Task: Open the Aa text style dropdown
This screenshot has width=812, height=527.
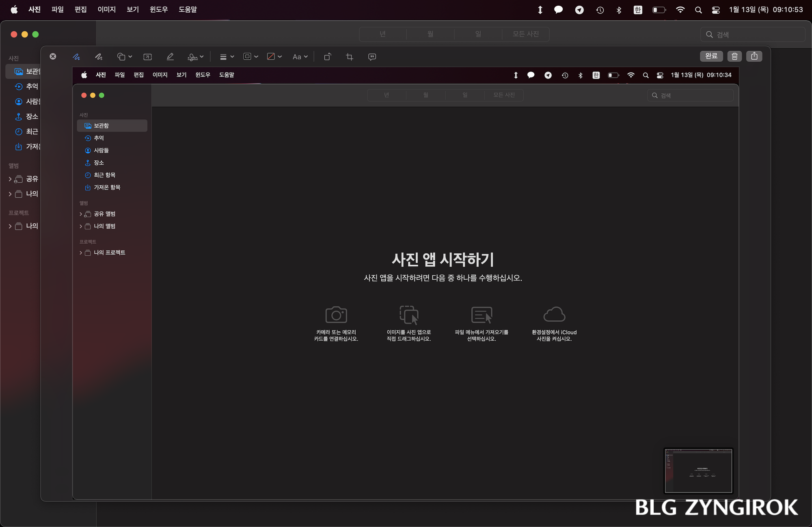Action: [x=300, y=56]
